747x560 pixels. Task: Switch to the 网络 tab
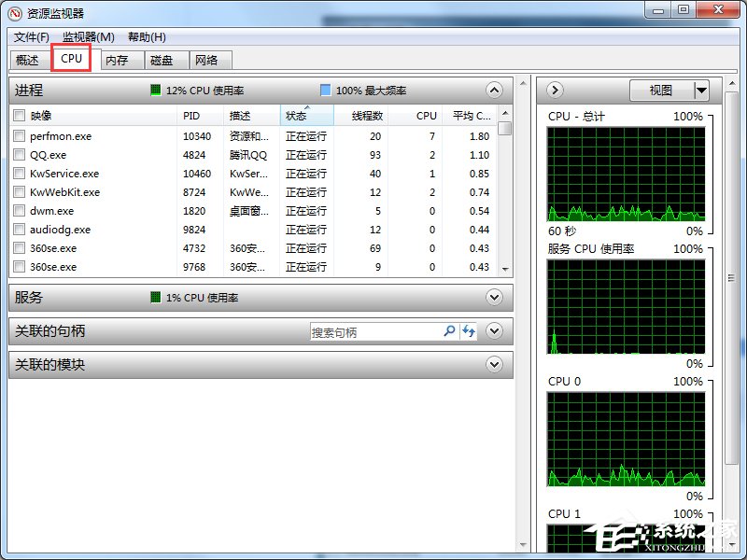(209, 59)
